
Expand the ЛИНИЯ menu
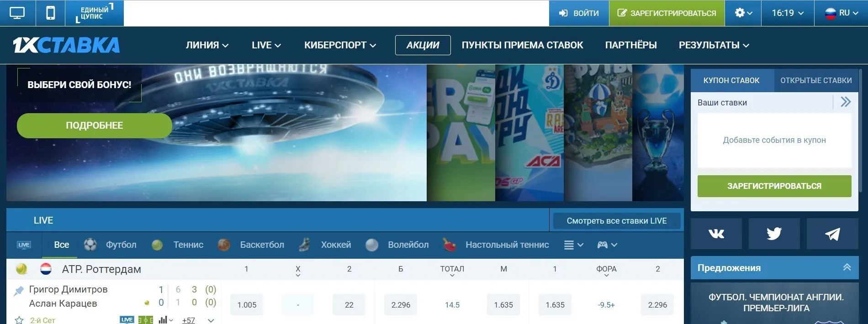pyautogui.click(x=207, y=45)
